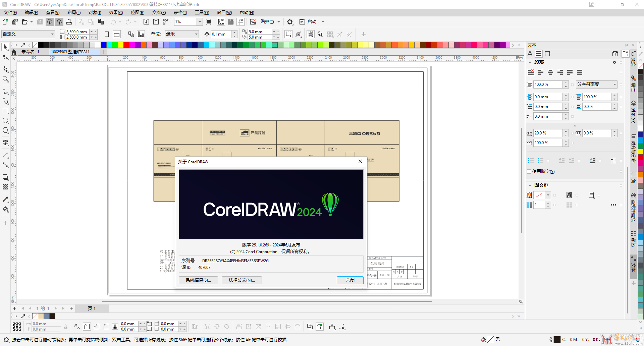Enable the 使用断字 checkbox
The image size is (644, 346).
[529, 172]
